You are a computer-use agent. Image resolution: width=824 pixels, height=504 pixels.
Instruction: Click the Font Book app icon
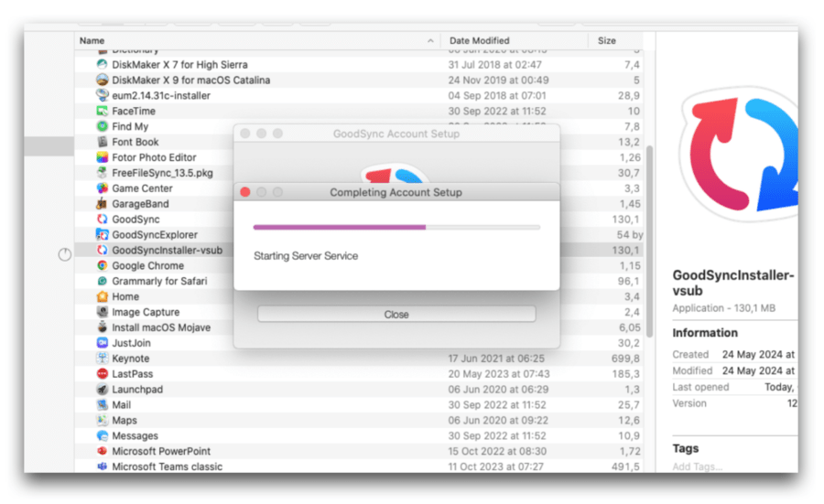(x=102, y=142)
